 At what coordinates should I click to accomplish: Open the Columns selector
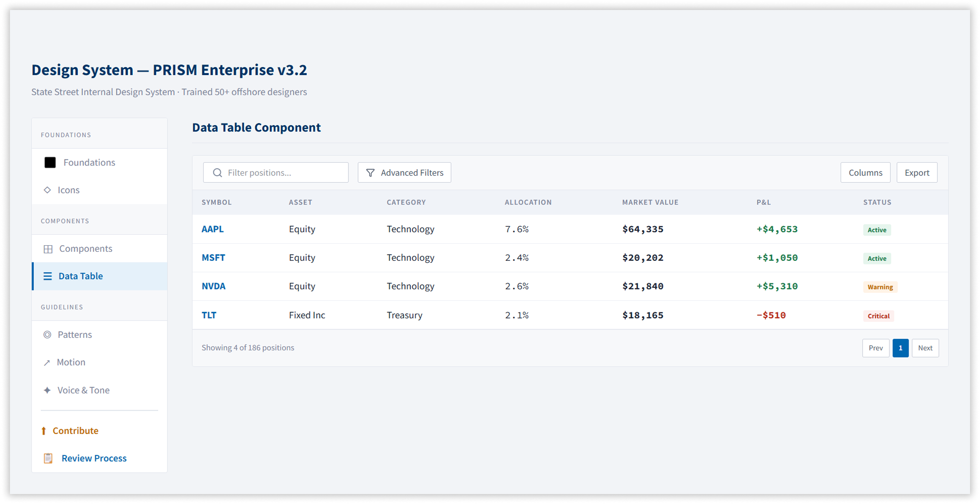(865, 173)
